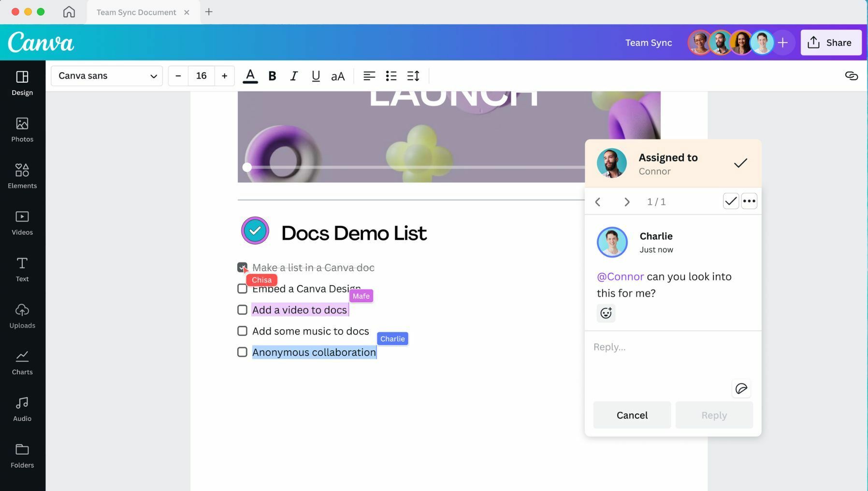Open the Elements panel
868x491 pixels.
pos(22,175)
